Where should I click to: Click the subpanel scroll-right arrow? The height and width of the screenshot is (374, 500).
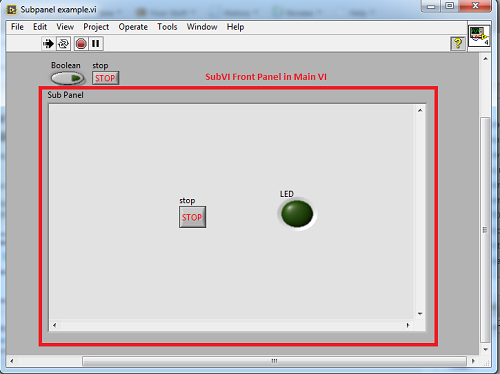coord(408,325)
